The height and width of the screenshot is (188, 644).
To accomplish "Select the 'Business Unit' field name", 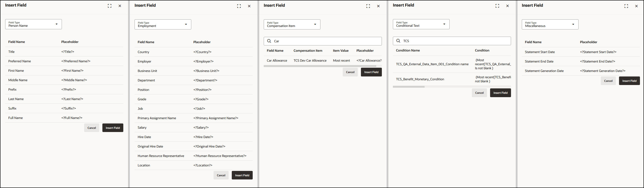I will [x=148, y=71].
